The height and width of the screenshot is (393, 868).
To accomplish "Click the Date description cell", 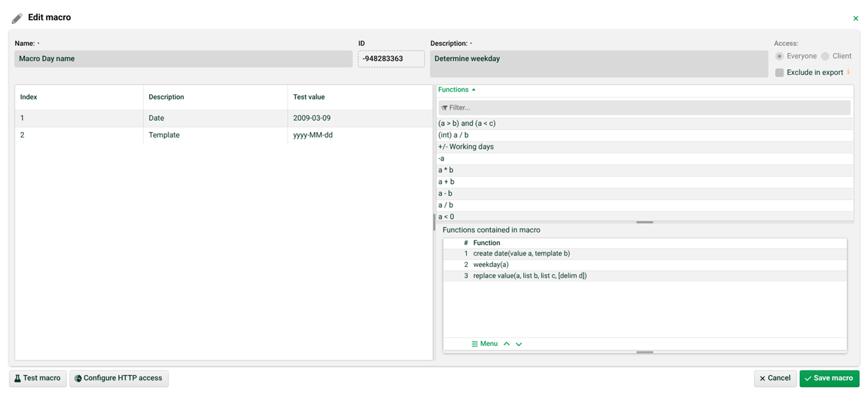I will click(x=216, y=118).
